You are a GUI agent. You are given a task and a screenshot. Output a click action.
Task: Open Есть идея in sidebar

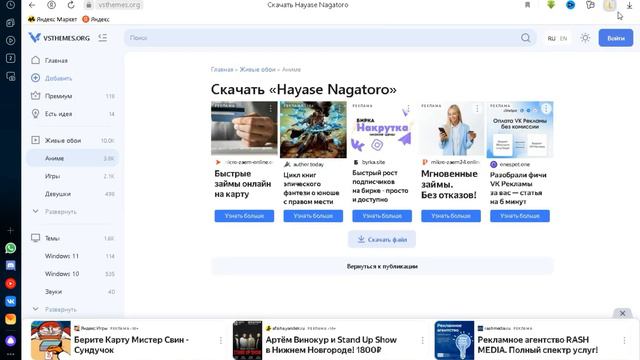(x=73, y=114)
